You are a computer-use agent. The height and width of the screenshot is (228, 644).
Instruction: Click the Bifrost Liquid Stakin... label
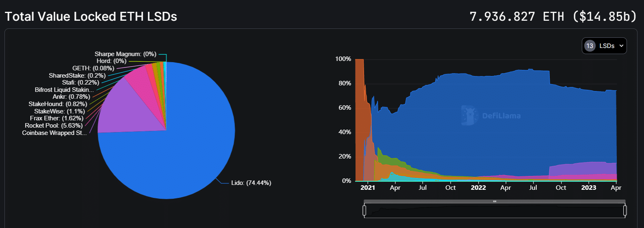tap(64, 90)
